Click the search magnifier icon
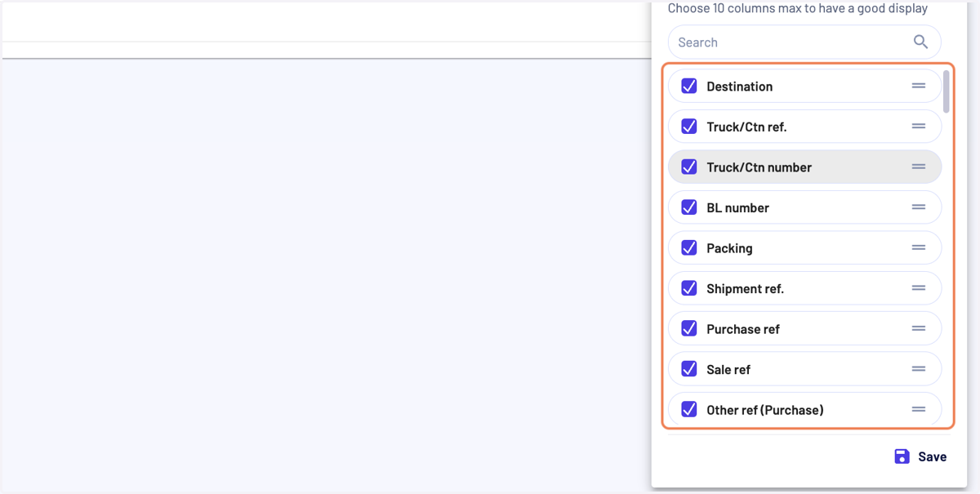 click(x=920, y=42)
